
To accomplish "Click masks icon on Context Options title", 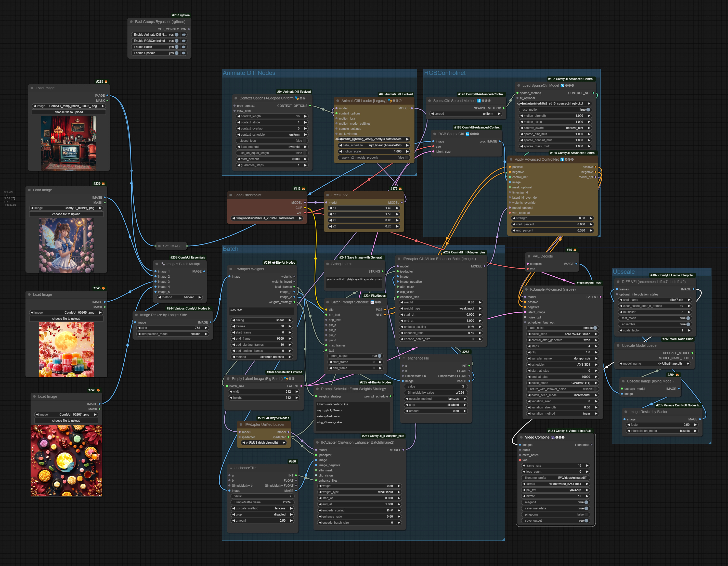I will tap(297, 98).
